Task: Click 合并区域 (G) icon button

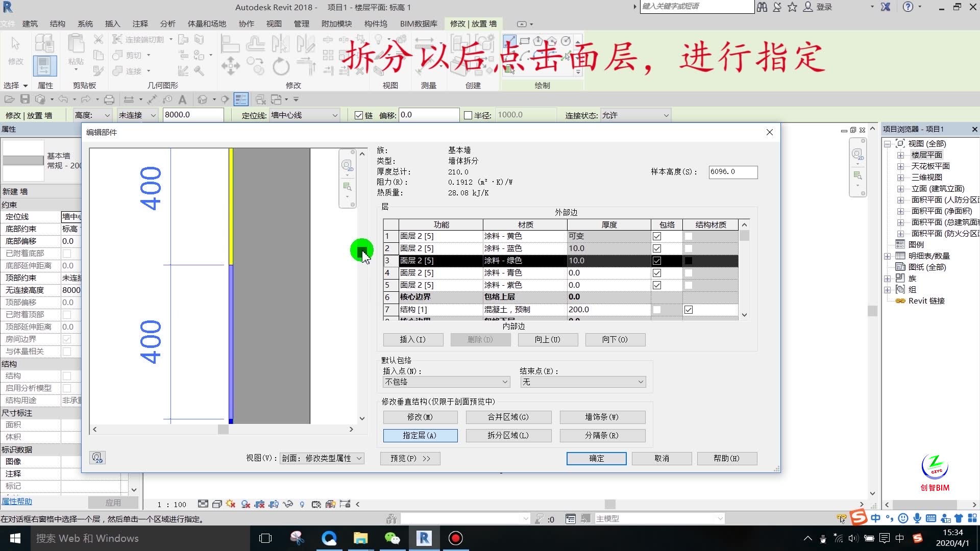Action: coord(508,416)
